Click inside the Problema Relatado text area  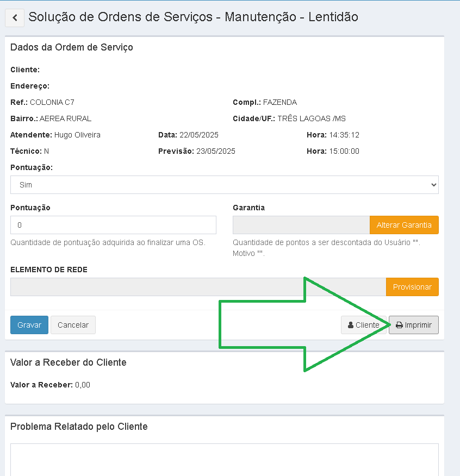pyautogui.click(x=224, y=459)
